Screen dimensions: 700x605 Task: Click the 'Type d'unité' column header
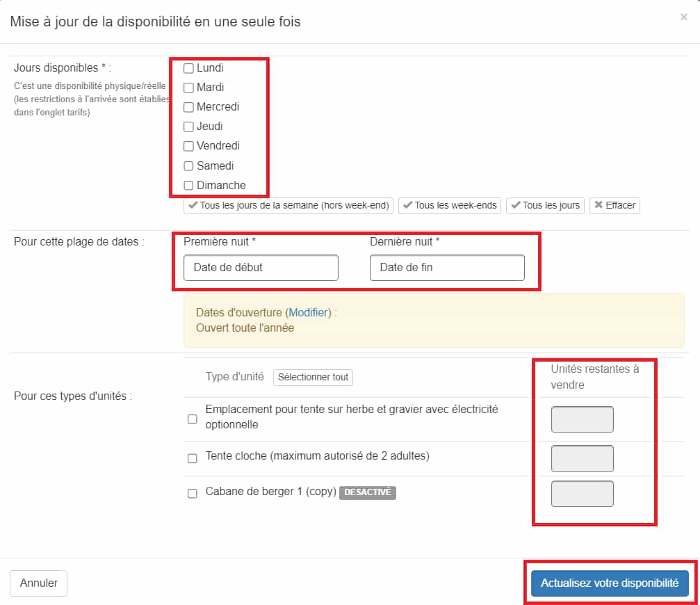pyautogui.click(x=234, y=376)
